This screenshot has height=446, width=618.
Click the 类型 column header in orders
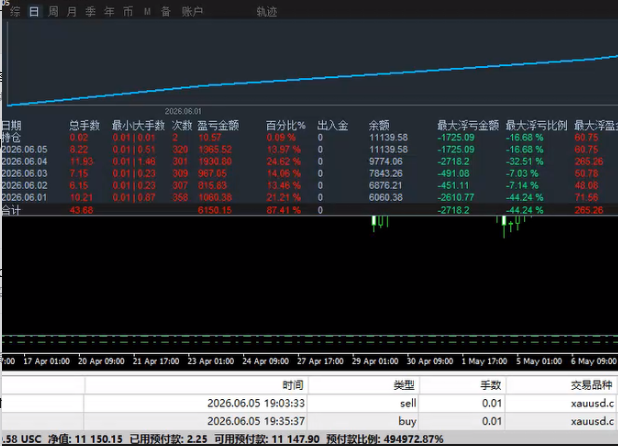[x=404, y=385]
